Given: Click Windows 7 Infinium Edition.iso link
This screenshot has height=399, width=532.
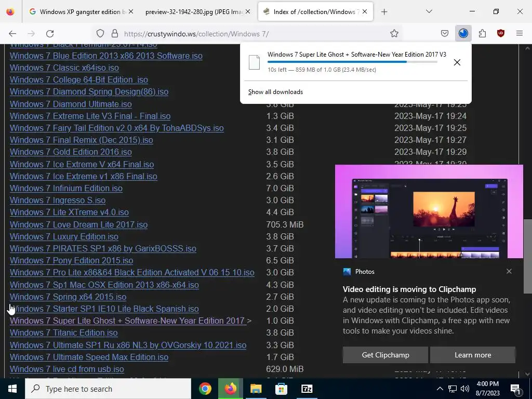Looking at the screenshot, I should [x=66, y=188].
